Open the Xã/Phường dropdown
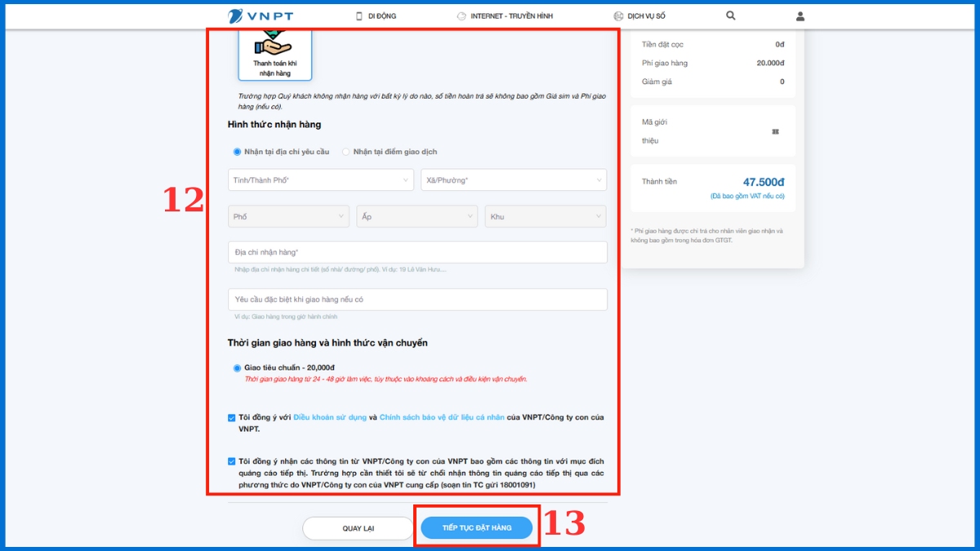Viewport: 980px width, 551px height. point(514,180)
